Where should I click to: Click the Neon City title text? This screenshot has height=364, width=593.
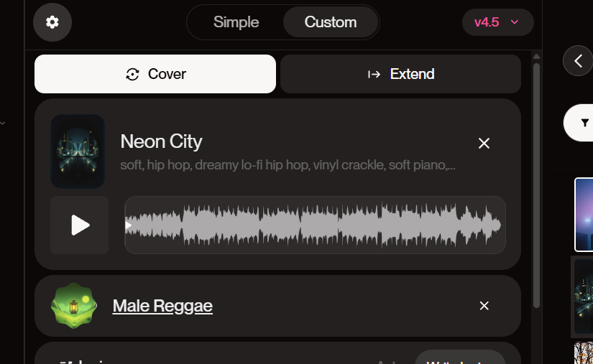(162, 141)
